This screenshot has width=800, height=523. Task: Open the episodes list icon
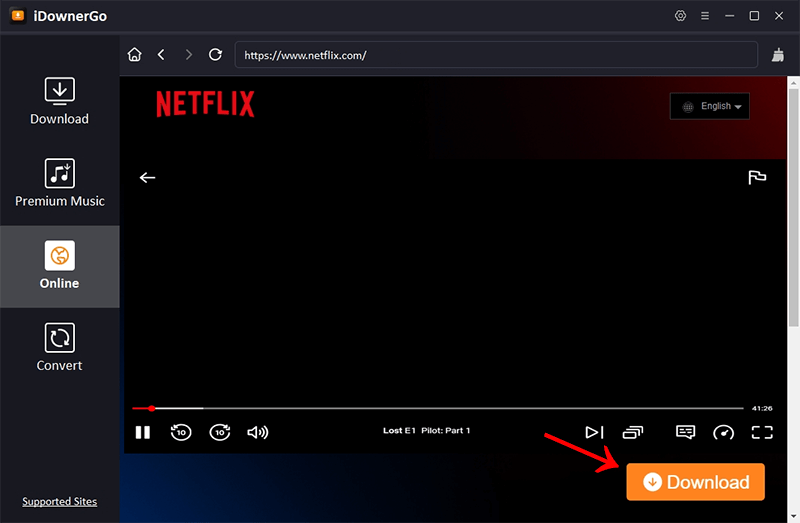coord(633,432)
